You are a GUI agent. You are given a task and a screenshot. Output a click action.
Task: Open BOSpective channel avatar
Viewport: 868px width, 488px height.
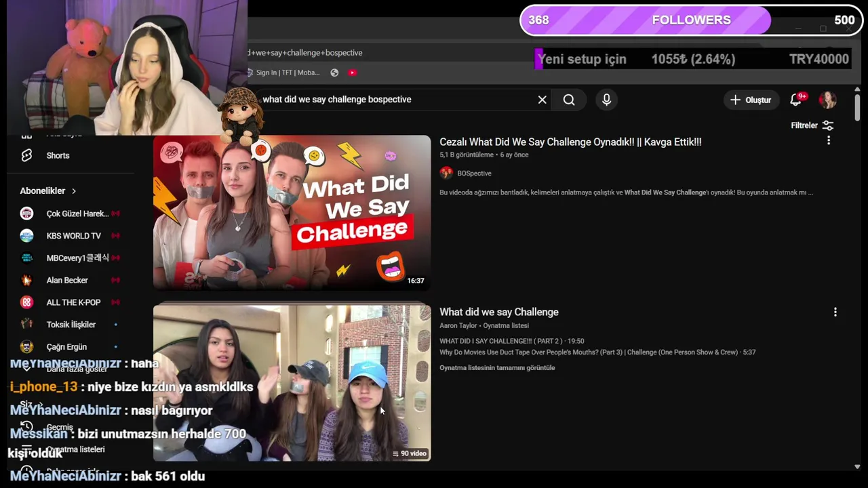(446, 173)
